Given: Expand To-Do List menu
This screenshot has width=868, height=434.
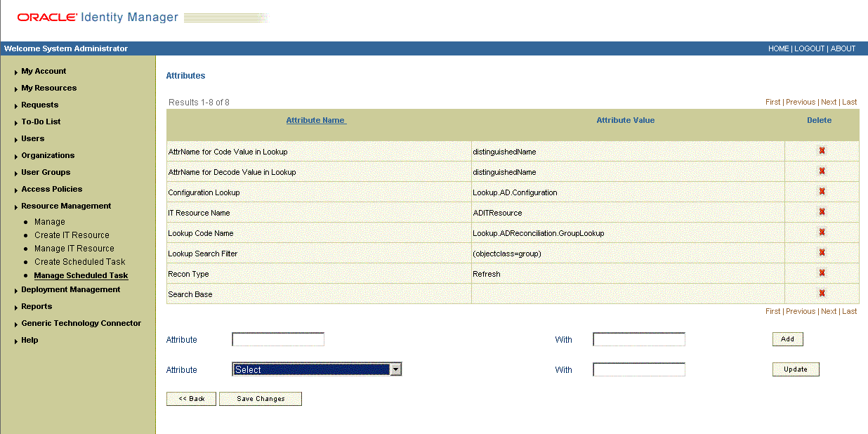Looking at the screenshot, I should click(x=41, y=121).
